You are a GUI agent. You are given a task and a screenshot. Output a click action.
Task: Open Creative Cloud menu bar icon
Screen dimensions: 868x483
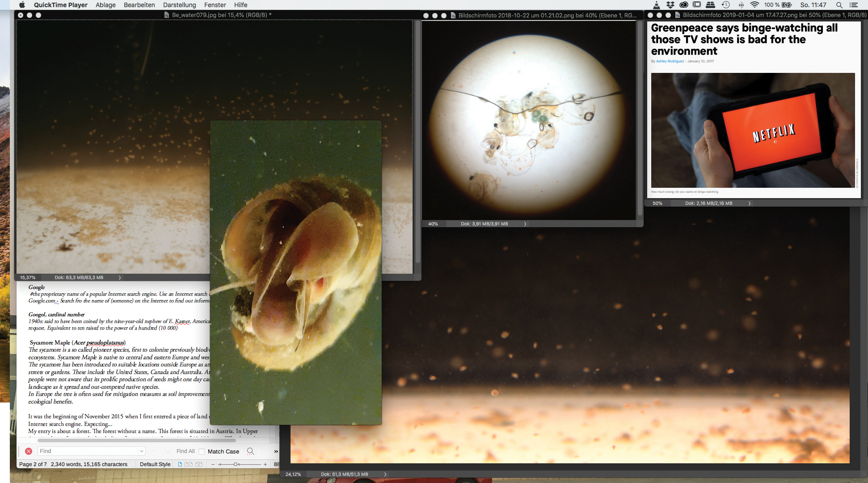[683, 5]
